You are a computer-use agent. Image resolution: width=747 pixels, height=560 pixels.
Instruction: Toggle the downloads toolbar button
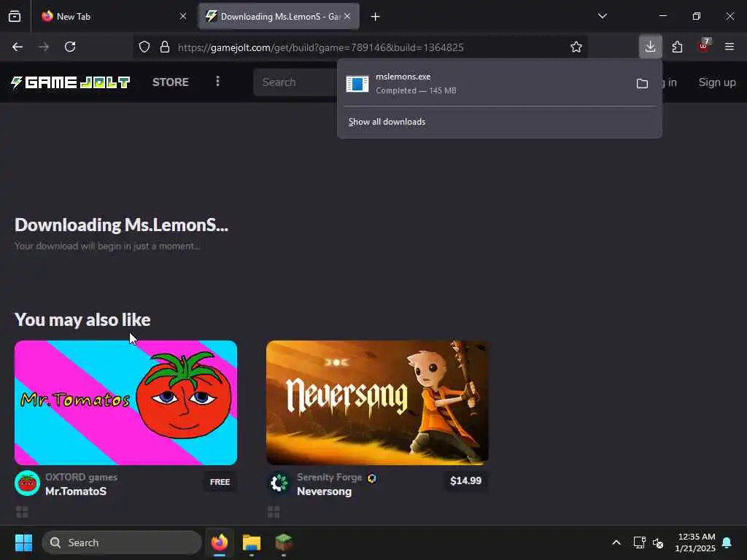[650, 47]
